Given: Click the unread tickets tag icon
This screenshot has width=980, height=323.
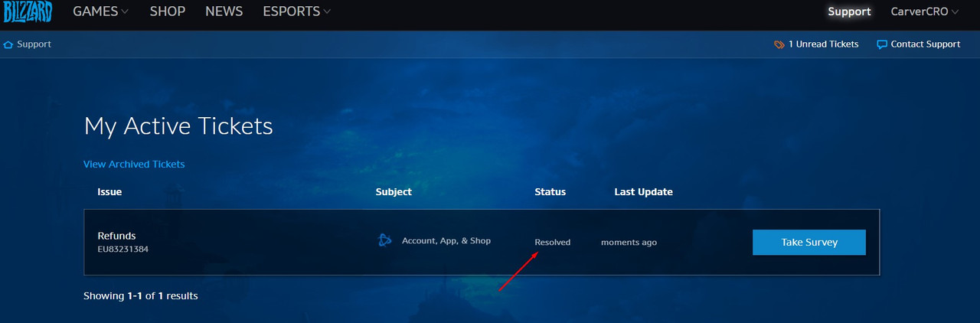Looking at the screenshot, I should (779, 44).
